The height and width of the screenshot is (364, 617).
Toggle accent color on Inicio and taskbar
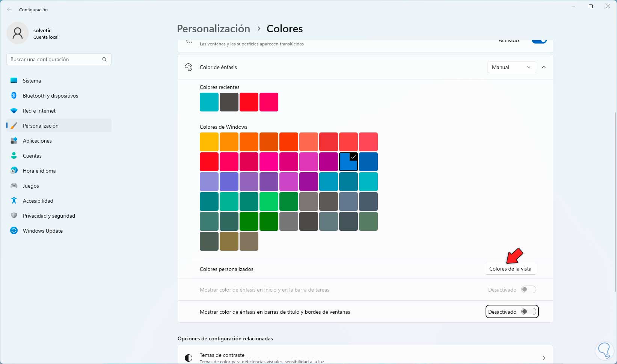(x=528, y=290)
